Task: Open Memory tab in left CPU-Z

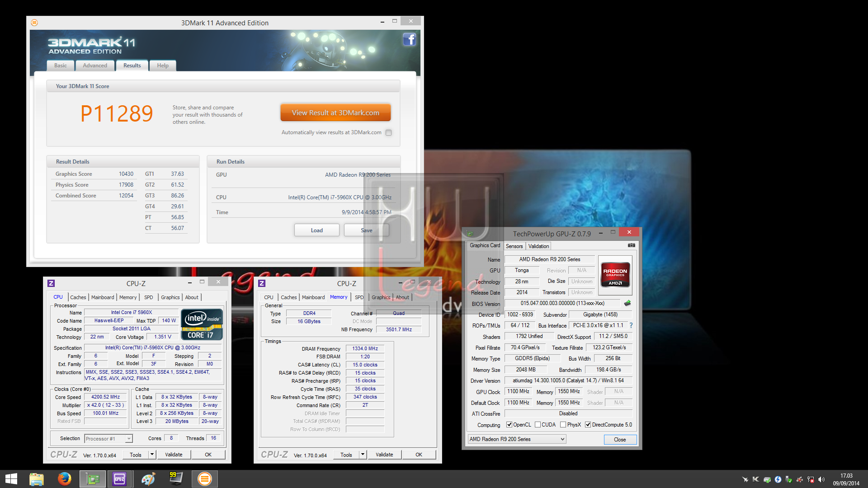Action: coord(128,297)
